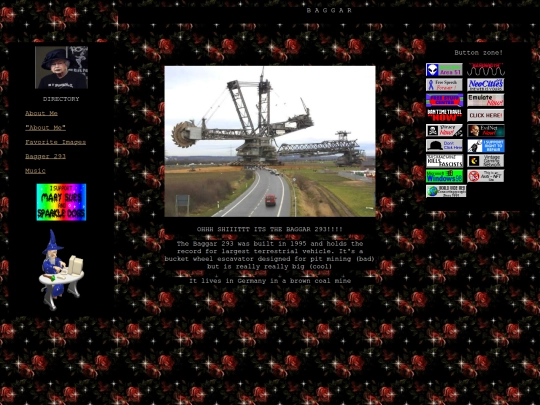
Task: Click the BAGGAR page title
Action: tap(329, 10)
